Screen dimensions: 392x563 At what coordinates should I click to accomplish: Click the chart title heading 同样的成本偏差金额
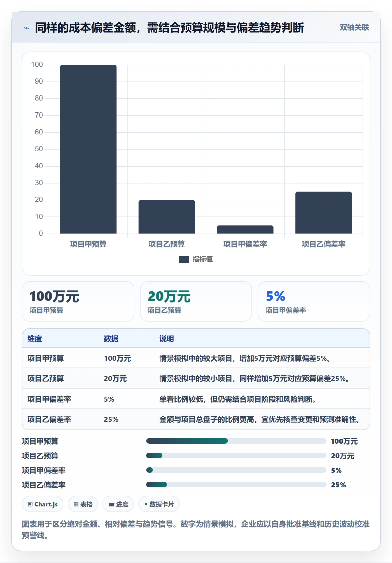[169, 28]
